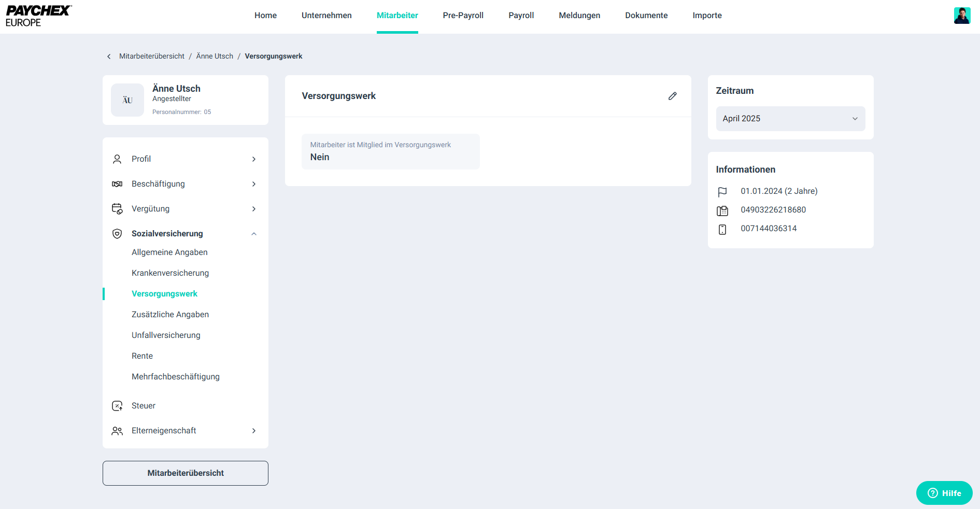Click the Paychex Europe logo

click(38, 16)
